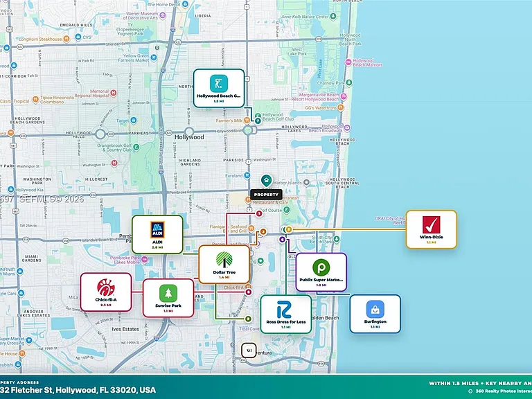
Task: Click the Chick-fil-A logo card
Action: (x=106, y=292)
